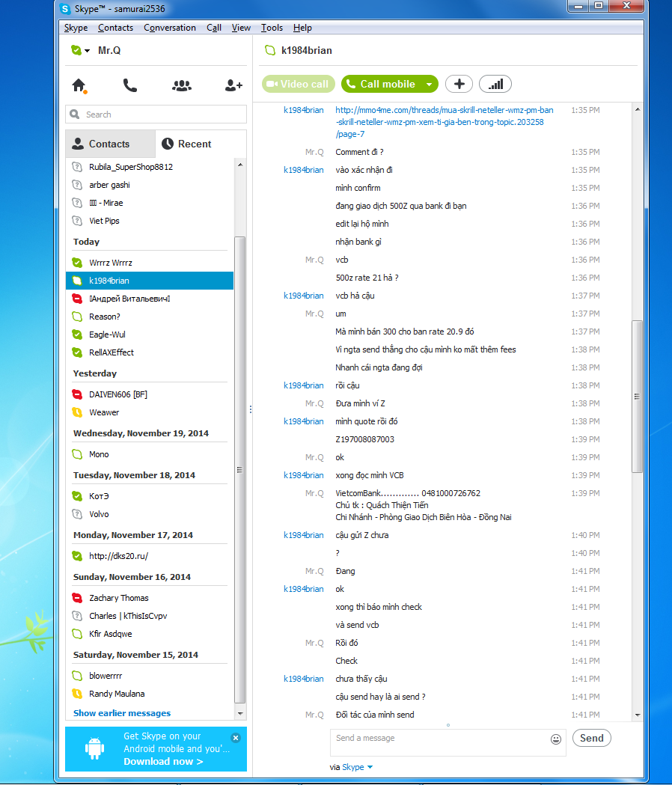Open the call quality signal bars icon

[495, 84]
